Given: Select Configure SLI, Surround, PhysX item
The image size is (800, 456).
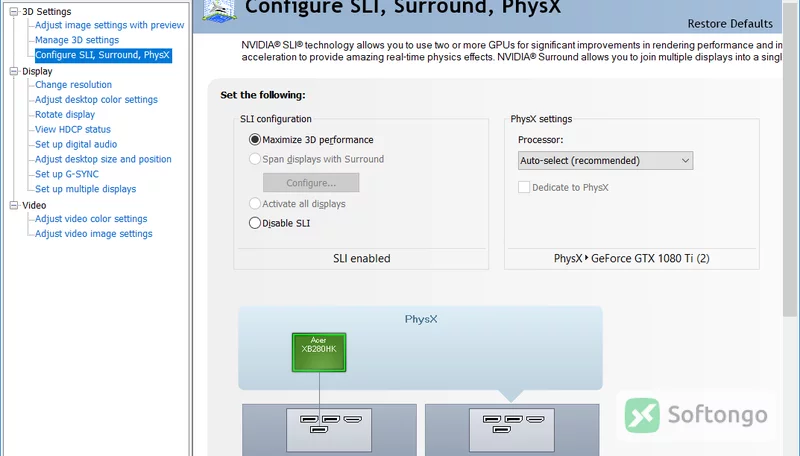Looking at the screenshot, I should 103,55.
